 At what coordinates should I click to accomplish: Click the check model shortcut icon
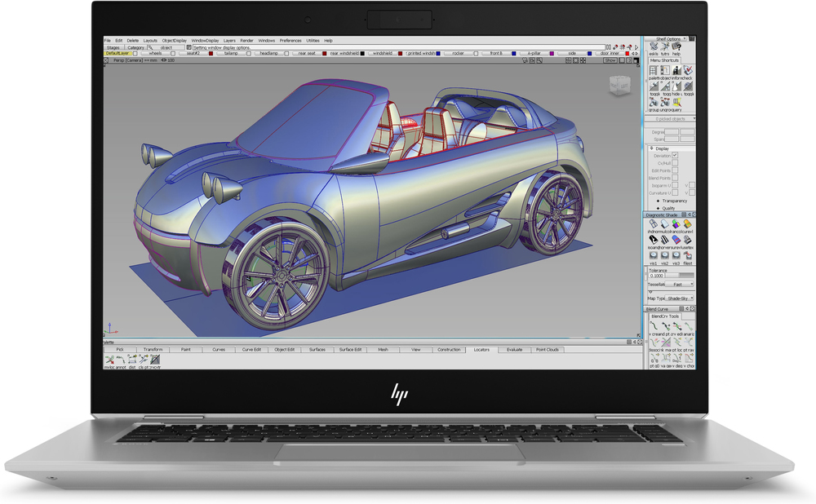click(688, 70)
